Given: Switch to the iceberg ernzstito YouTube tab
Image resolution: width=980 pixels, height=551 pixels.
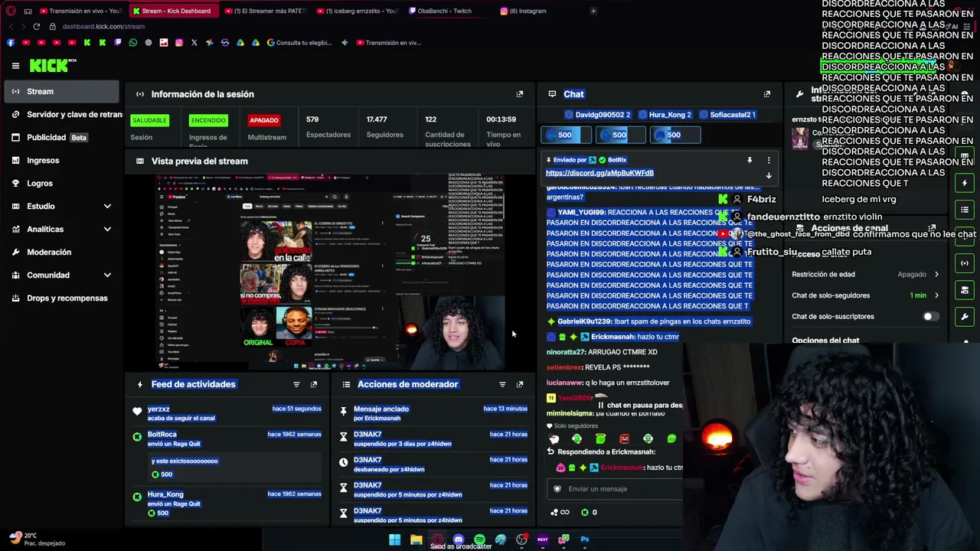Looking at the screenshot, I should click(356, 11).
